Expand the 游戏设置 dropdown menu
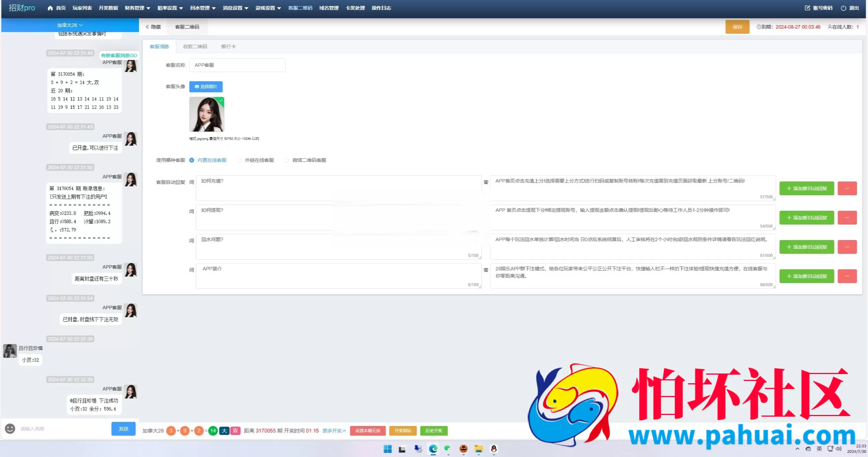 coord(268,8)
